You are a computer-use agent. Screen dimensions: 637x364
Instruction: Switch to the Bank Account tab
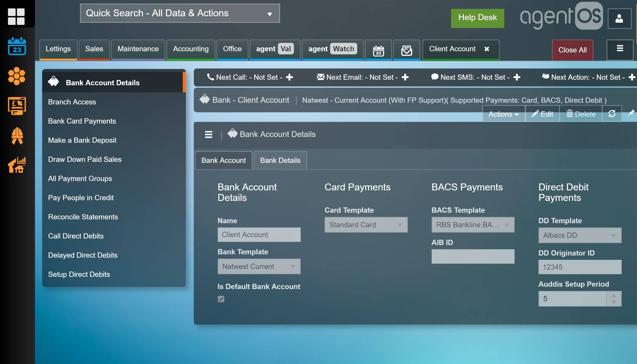point(224,160)
